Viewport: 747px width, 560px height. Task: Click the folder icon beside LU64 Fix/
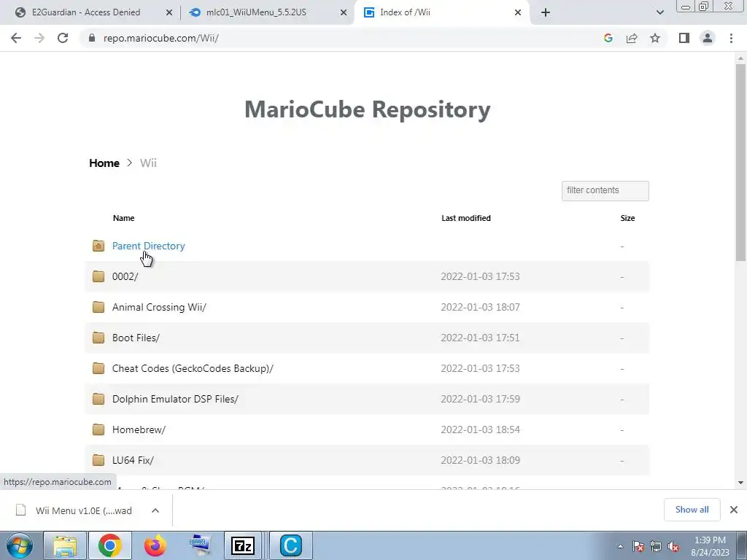(98, 460)
